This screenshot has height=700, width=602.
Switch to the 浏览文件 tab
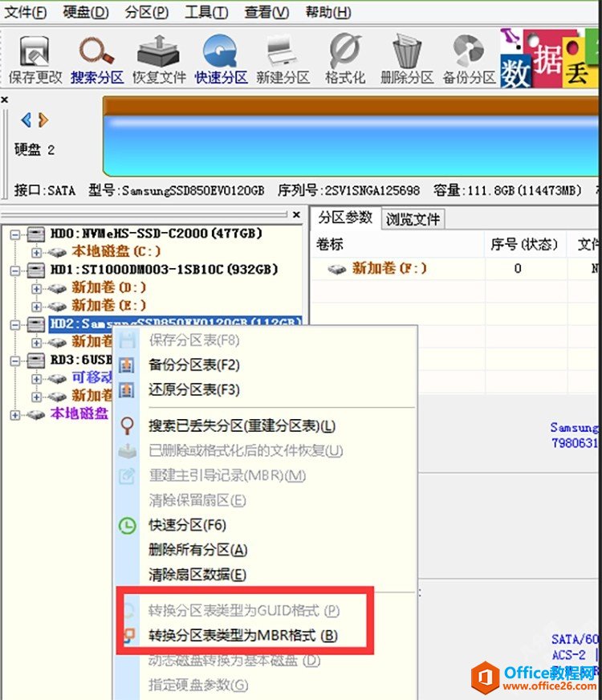pos(413,219)
